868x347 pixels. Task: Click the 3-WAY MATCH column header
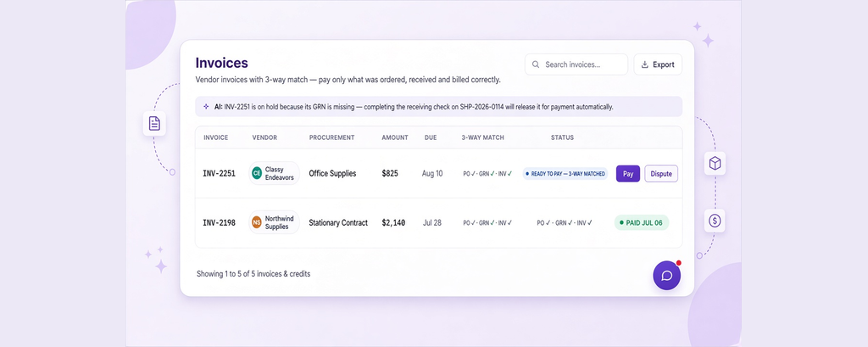(482, 137)
